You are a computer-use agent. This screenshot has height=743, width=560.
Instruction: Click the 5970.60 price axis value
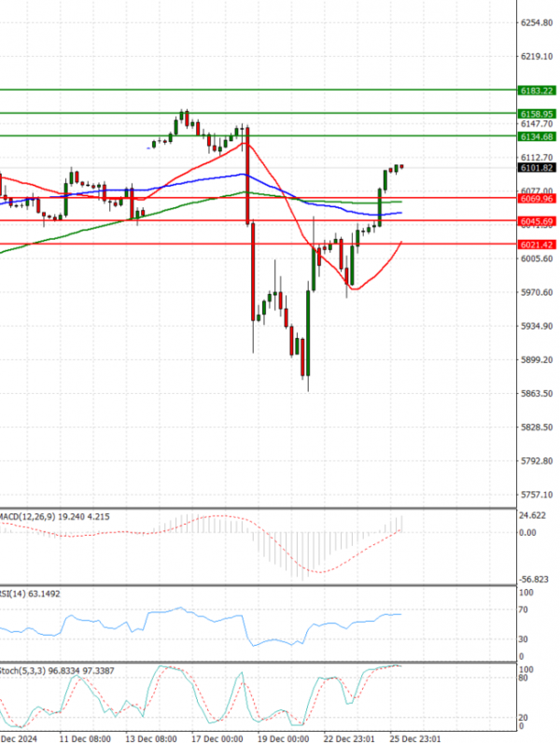click(537, 292)
